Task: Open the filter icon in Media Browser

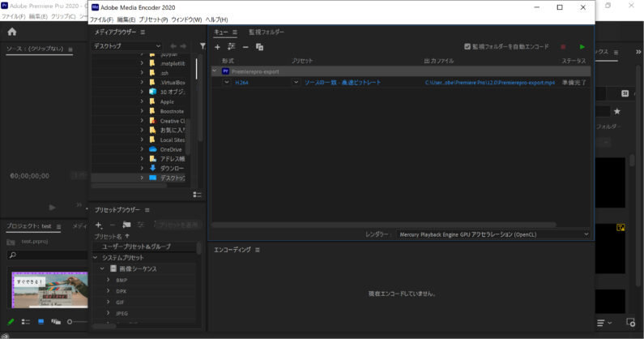Action: click(x=203, y=46)
